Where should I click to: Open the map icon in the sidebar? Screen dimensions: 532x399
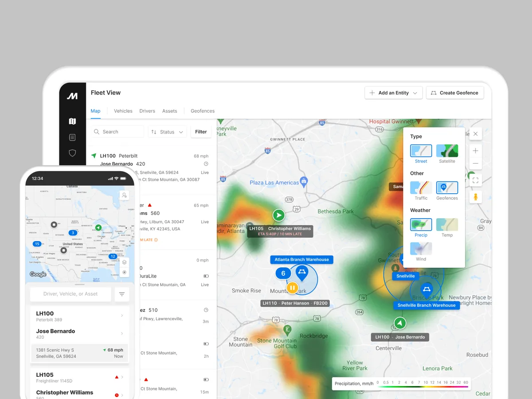pos(72,121)
